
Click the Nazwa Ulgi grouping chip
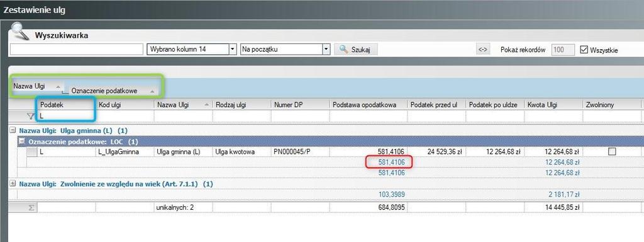(37, 86)
